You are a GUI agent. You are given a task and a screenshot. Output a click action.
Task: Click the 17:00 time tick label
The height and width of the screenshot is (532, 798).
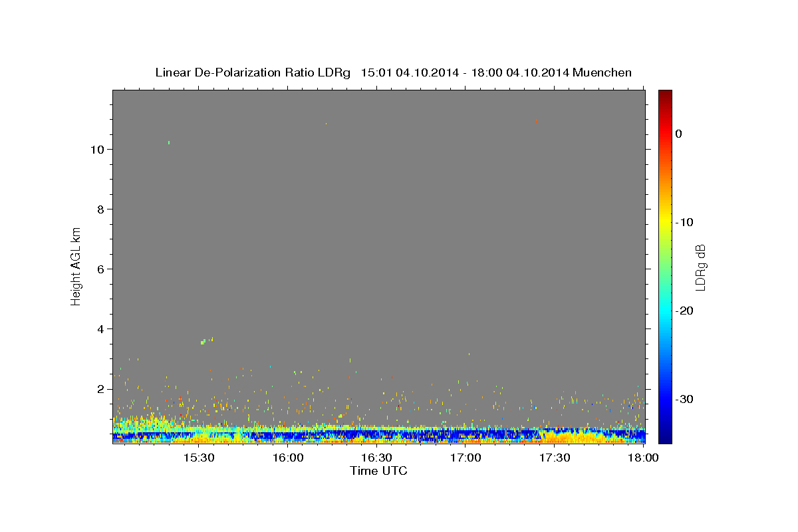click(466, 458)
